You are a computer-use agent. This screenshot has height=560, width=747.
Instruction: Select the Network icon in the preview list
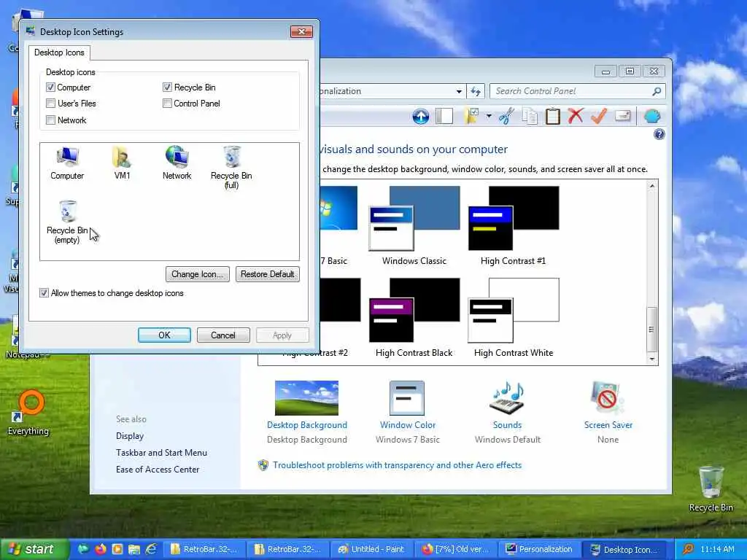[x=177, y=163]
